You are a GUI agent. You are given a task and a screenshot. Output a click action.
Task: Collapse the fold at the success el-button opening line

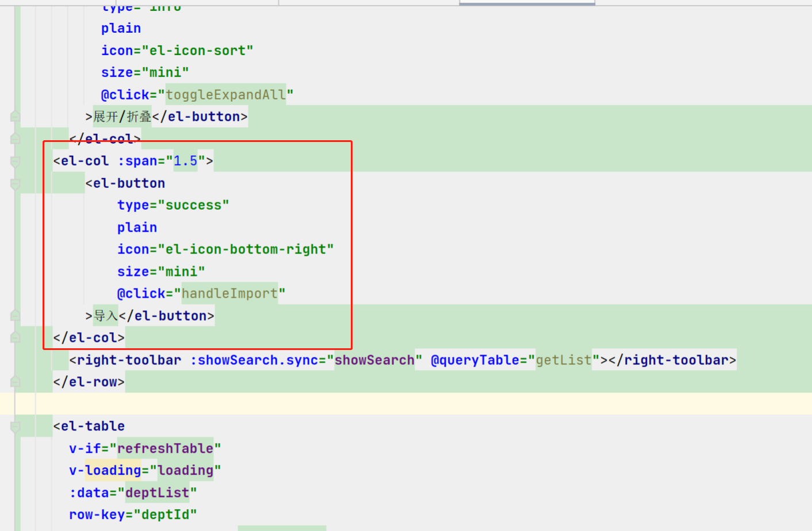(x=16, y=184)
